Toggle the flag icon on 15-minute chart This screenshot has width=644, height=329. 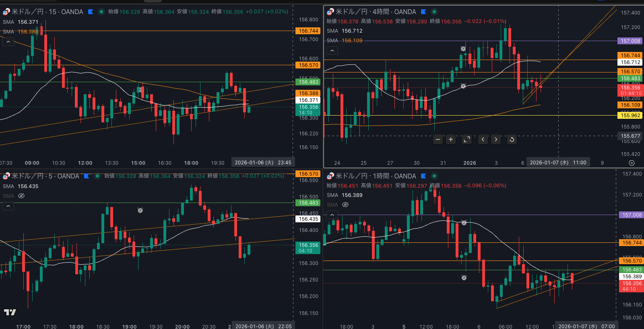91,12
